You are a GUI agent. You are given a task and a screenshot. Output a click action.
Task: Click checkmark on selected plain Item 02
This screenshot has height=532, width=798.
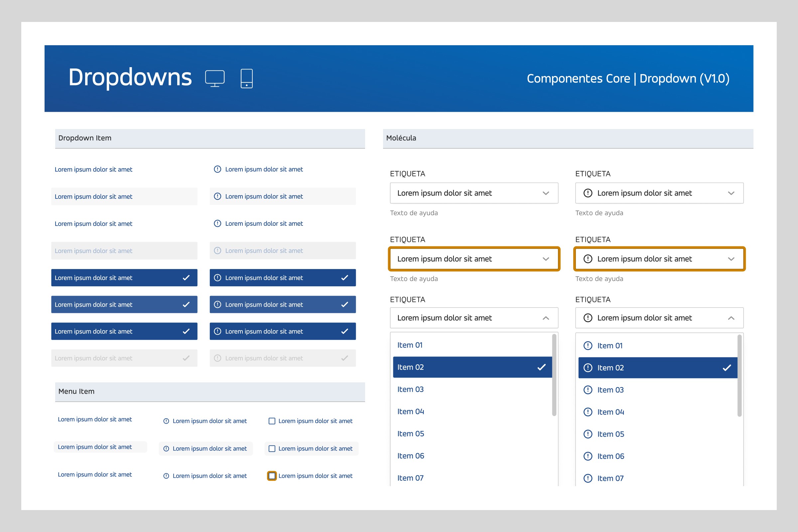coord(542,367)
